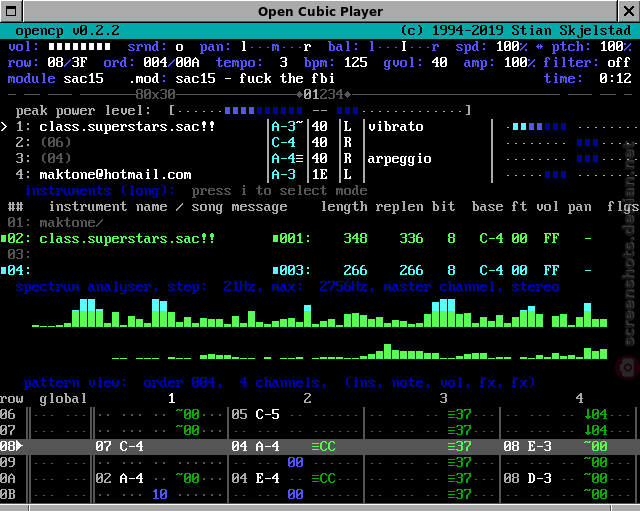Click note A-3 in channel 1
Image resolution: width=640 pixels, height=511 pixels.
tap(284, 127)
